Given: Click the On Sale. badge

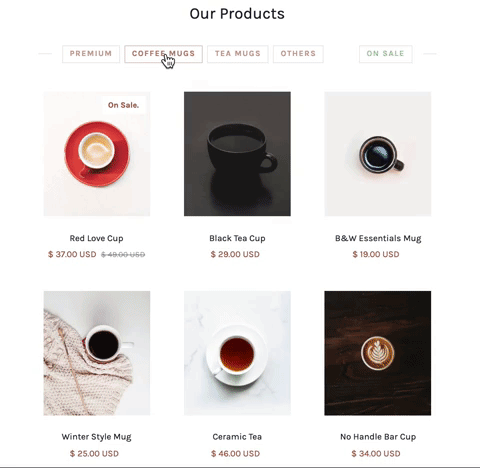Looking at the screenshot, I should coord(123,105).
